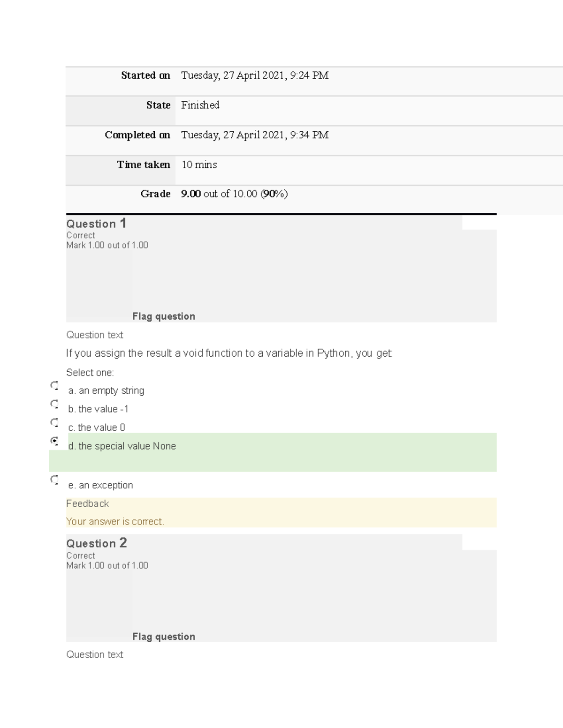Image resolution: width=563 pixels, height=728 pixels.
Task: Select the Question 2 heading tab
Action: pyautogui.click(x=96, y=543)
